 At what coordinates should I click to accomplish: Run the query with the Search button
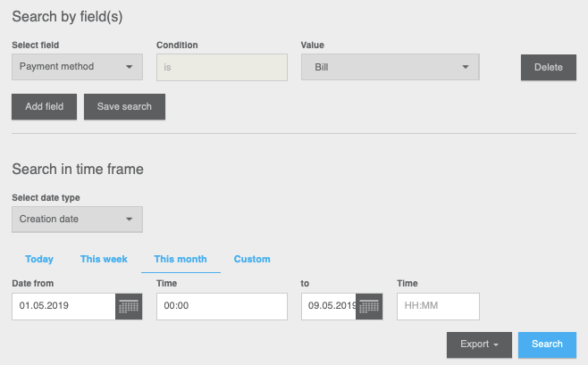click(547, 344)
